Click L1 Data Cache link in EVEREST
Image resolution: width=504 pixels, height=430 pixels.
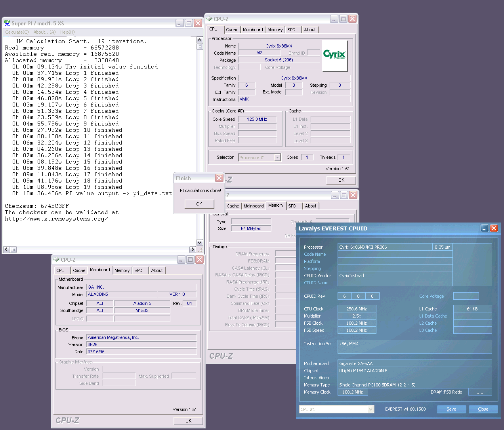pyautogui.click(x=433, y=316)
